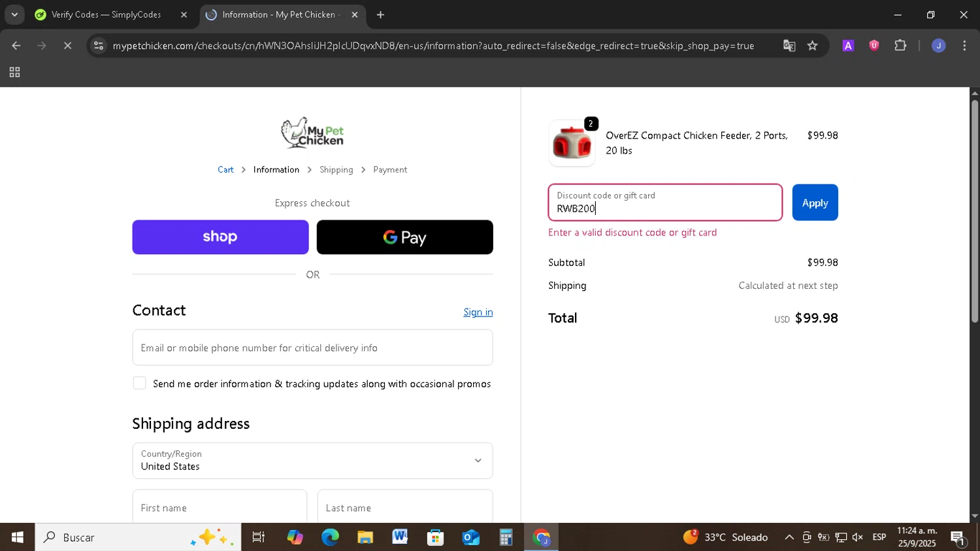Image resolution: width=980 pixels, height=551 pixels.
Task: Click Payment breadcrumb step
Action: pyautogui.click(x=390, y=169)
